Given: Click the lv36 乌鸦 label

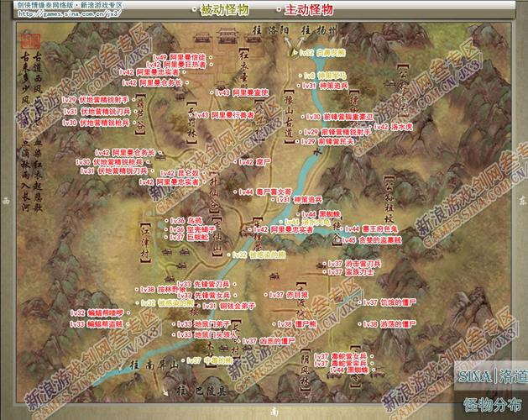Looking at the screenshot, I should (x=186, y=221).
